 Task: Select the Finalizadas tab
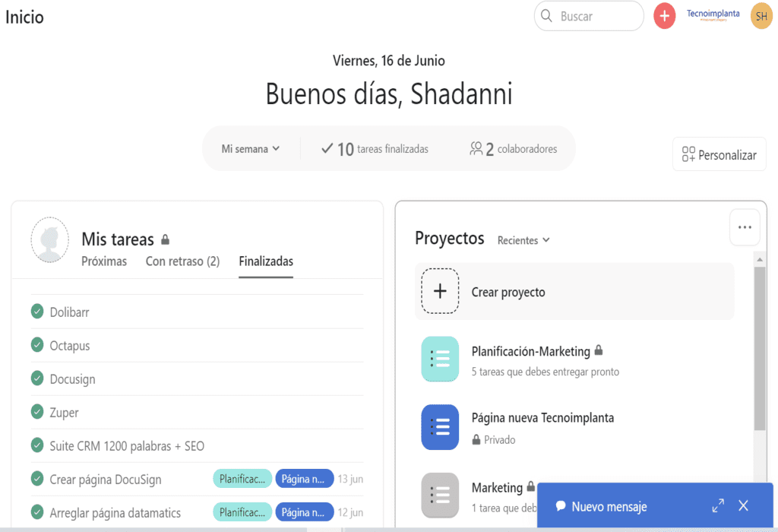tap(266, 261)
